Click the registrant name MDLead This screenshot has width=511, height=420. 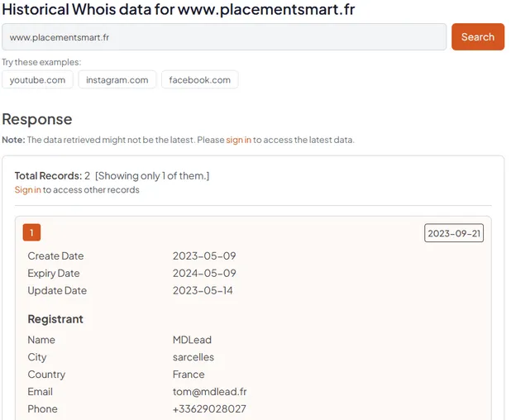(x=192, y=340)
